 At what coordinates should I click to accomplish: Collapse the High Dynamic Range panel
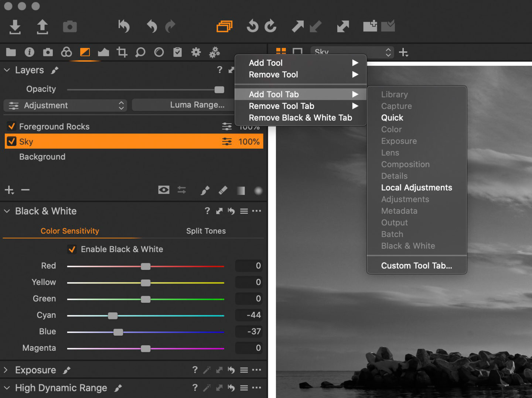(x=7, y=388)
